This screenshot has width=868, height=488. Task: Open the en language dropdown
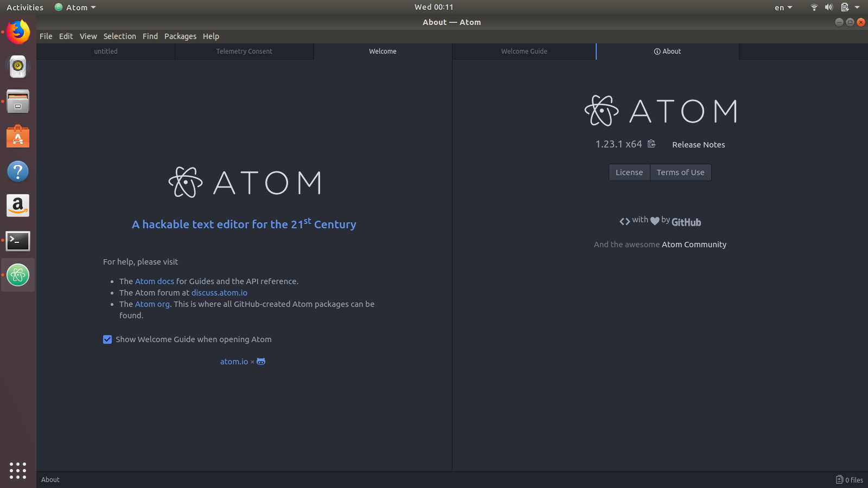782,7
